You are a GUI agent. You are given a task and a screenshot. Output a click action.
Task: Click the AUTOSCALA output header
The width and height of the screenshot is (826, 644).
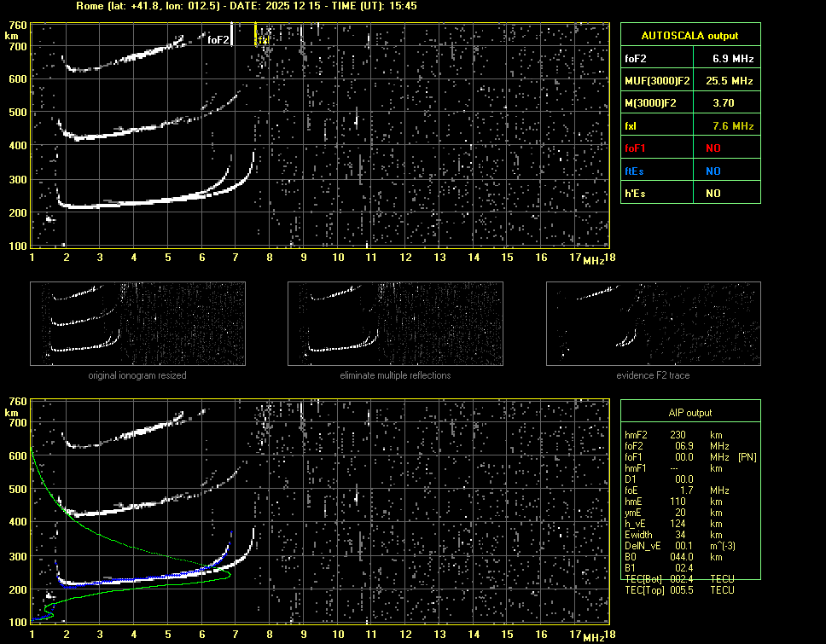point(689,36)
